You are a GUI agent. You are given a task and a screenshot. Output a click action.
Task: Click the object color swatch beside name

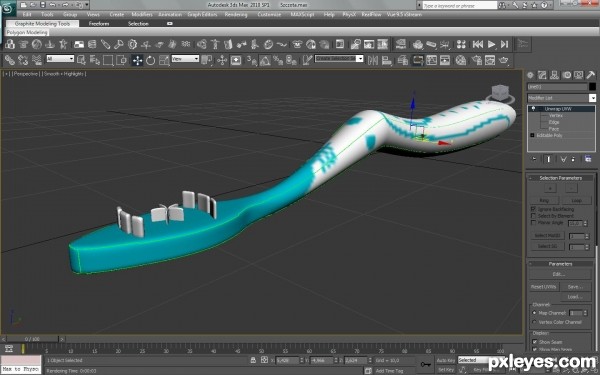tap(592, 87)
